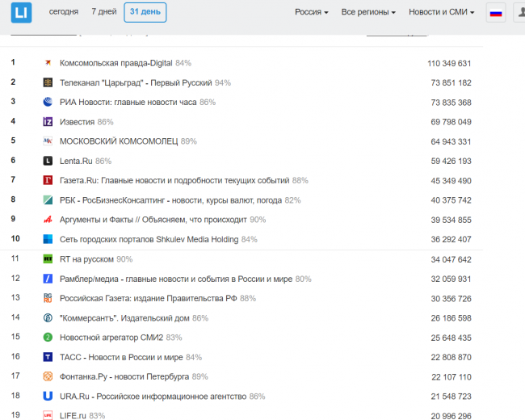This screenshot has width=525, height=420.
Task: Expand the Все регионы dropdown
Action: click(x=368, y=12)
